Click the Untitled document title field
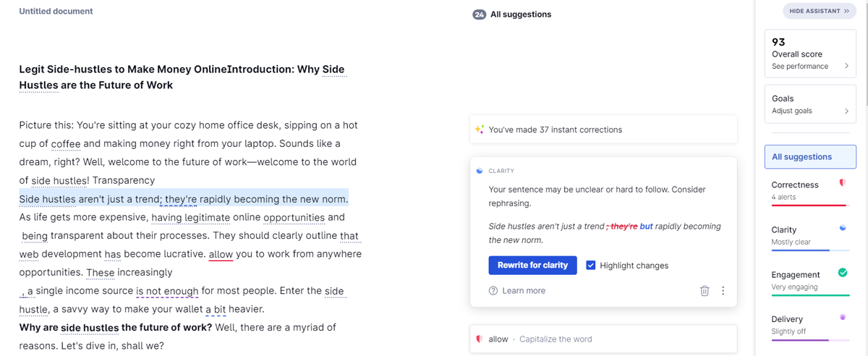868x356 pixels. [x=56, y=12]
